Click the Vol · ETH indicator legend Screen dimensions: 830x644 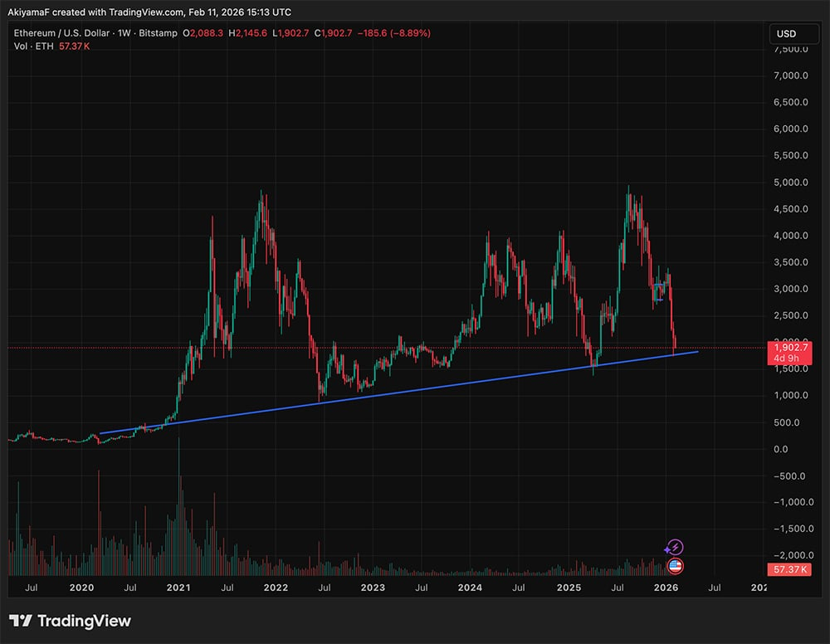point(33,46)
